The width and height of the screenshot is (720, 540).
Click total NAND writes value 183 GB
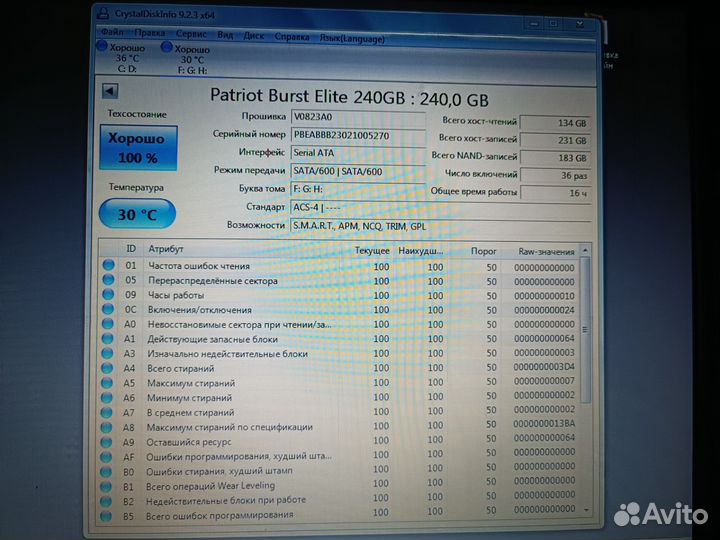[555, 158]
